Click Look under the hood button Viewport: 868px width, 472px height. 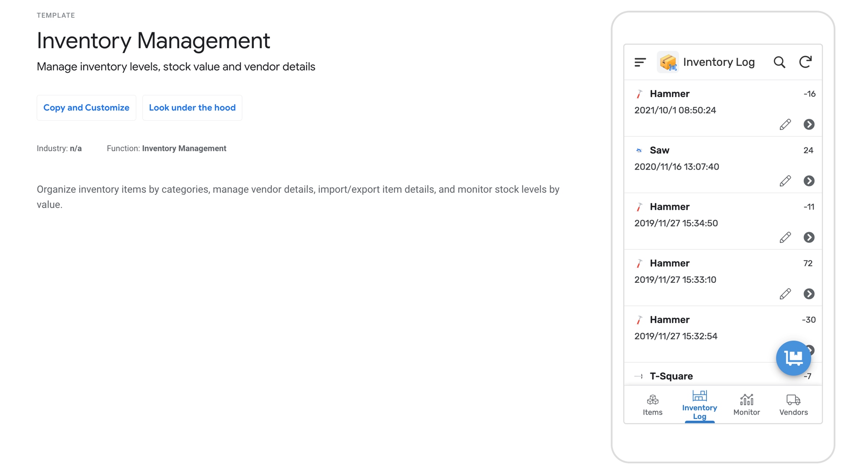click(192, 108)
